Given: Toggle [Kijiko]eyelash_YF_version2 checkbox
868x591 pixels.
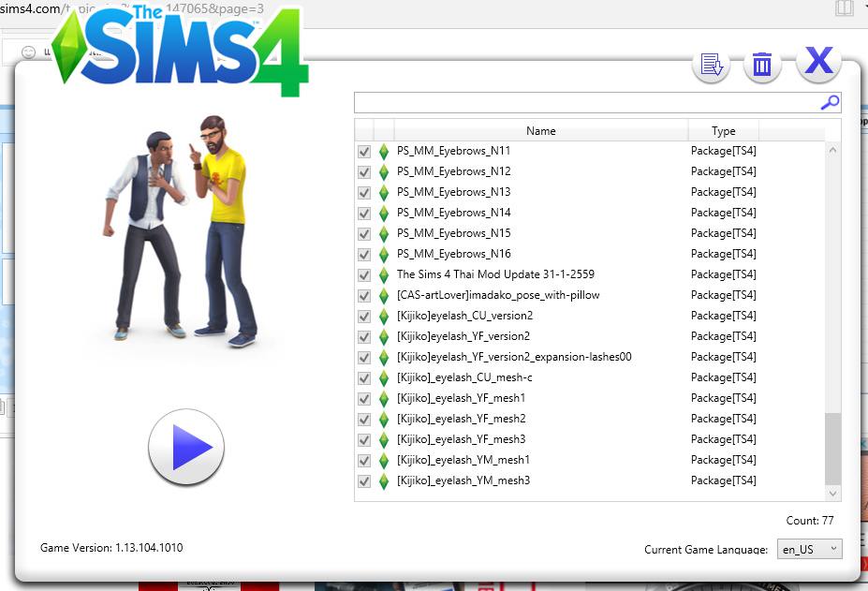Looking at the screenshot, I should click(364, 337).
